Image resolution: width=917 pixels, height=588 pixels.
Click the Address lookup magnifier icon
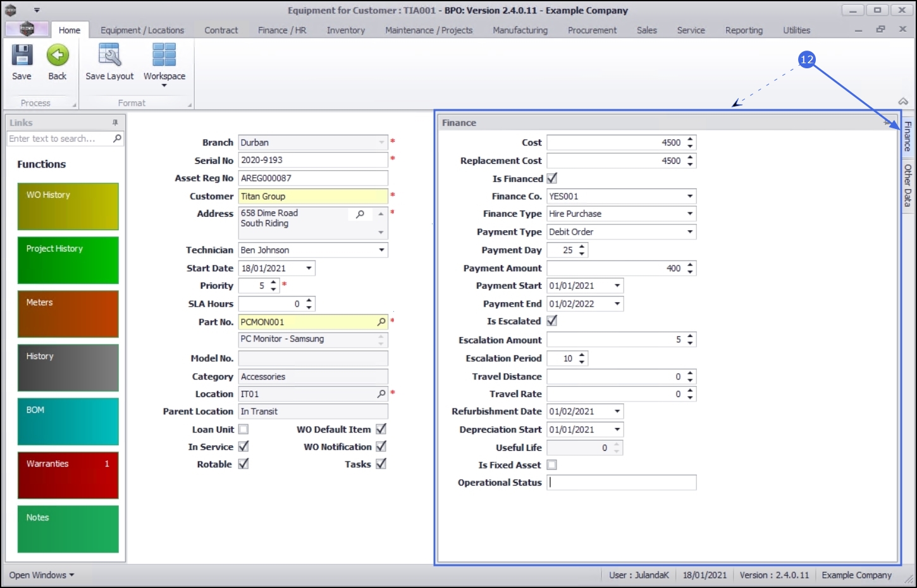pos(360,214)
